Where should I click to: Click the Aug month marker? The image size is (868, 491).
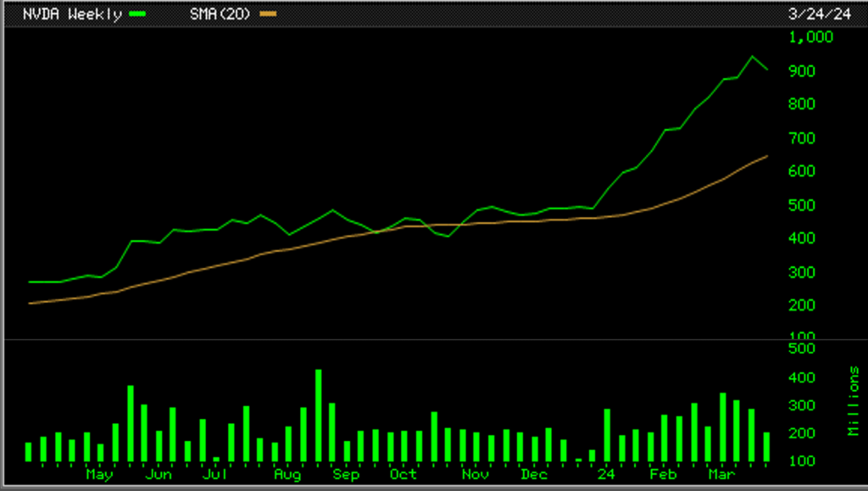[288, 475]
